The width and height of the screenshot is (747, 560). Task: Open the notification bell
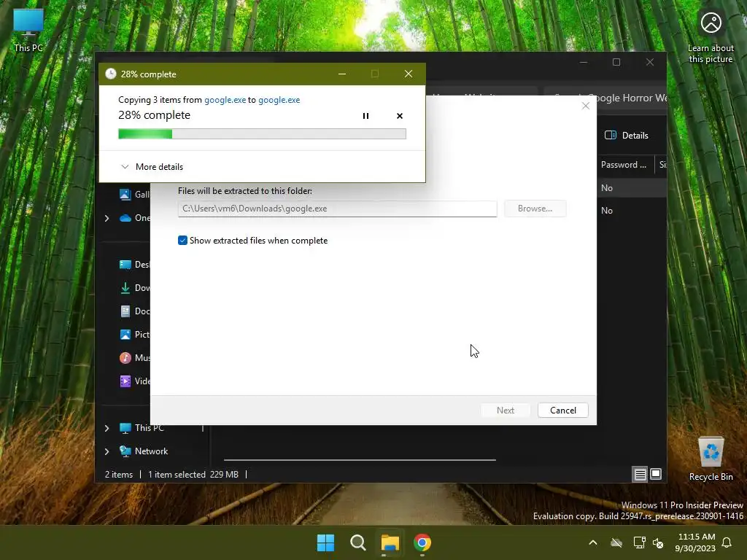pyautogui.click(x=727, y=542)
